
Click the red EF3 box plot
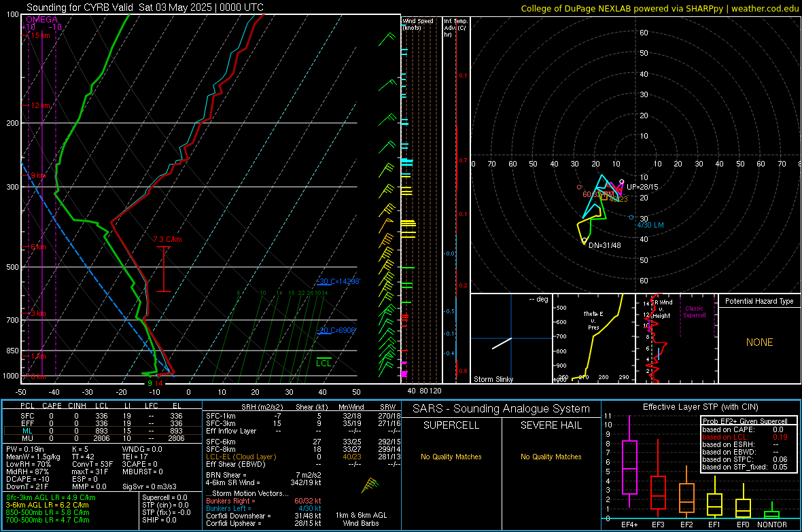[x=658, y=479]
